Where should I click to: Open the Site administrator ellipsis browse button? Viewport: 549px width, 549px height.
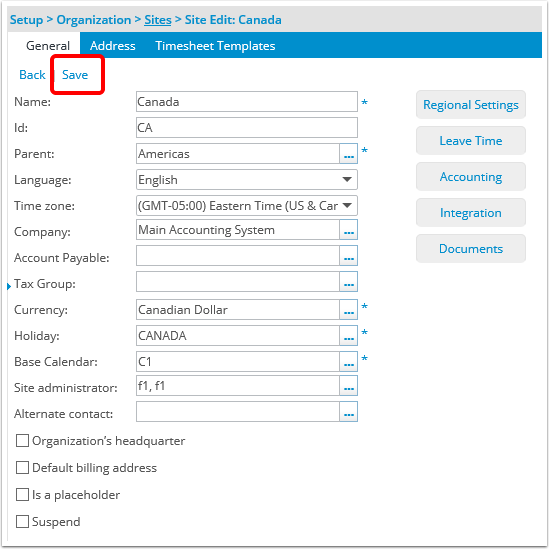(x=348, y=385)
